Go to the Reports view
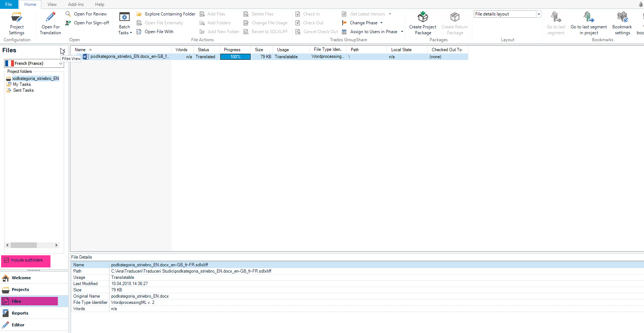This screenshot has height=333, width=644. pos(20,313)
